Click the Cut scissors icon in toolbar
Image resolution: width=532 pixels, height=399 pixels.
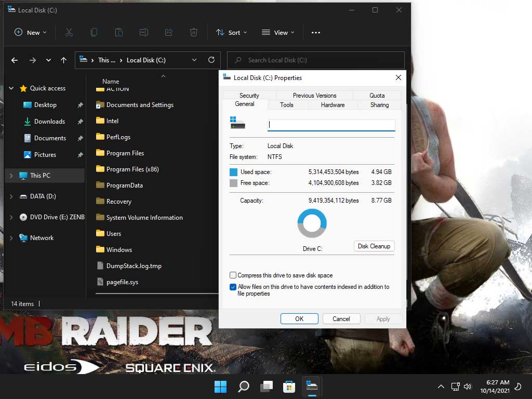coord(69,33)
